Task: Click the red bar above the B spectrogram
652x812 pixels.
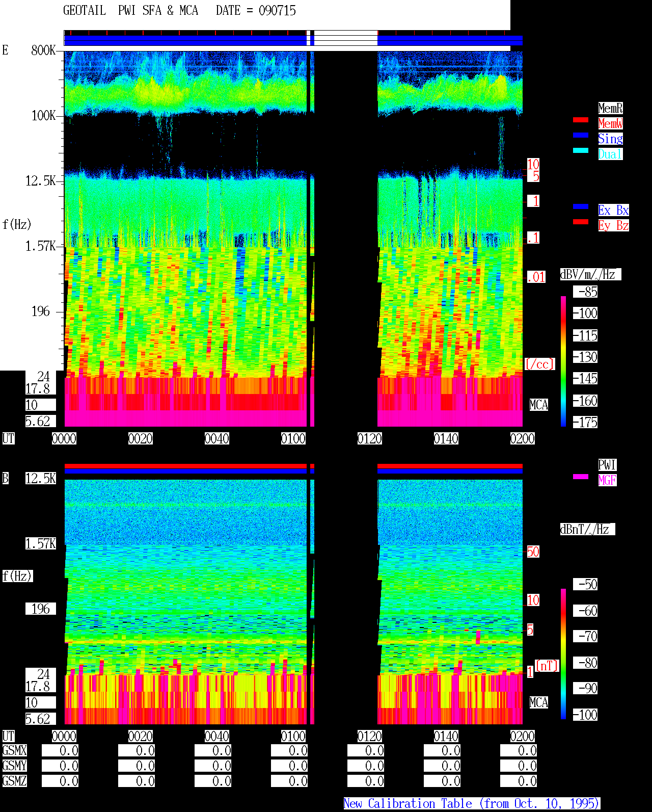Action: (x=293, y=466)
